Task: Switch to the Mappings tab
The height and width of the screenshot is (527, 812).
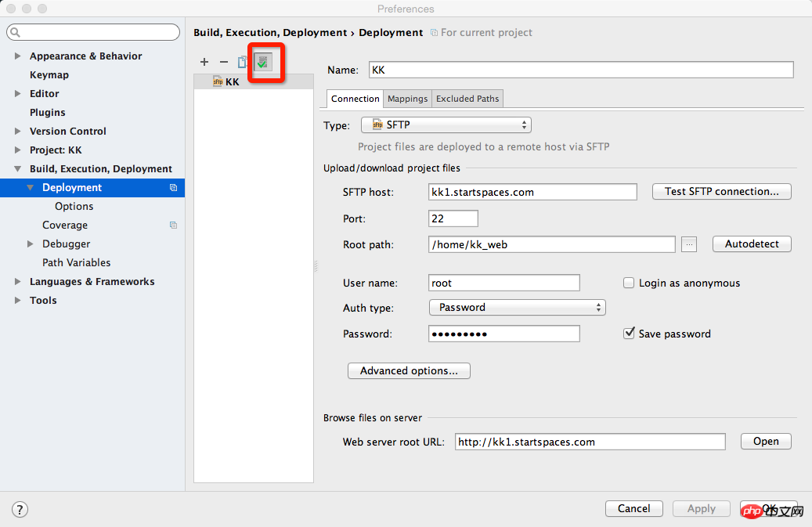Action: 407,99
